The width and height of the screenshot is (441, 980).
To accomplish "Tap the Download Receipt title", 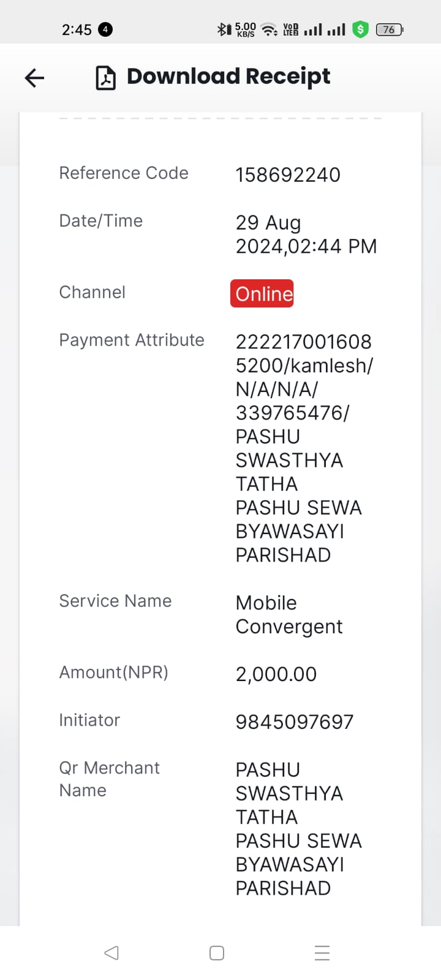I will tap(228, 77).
